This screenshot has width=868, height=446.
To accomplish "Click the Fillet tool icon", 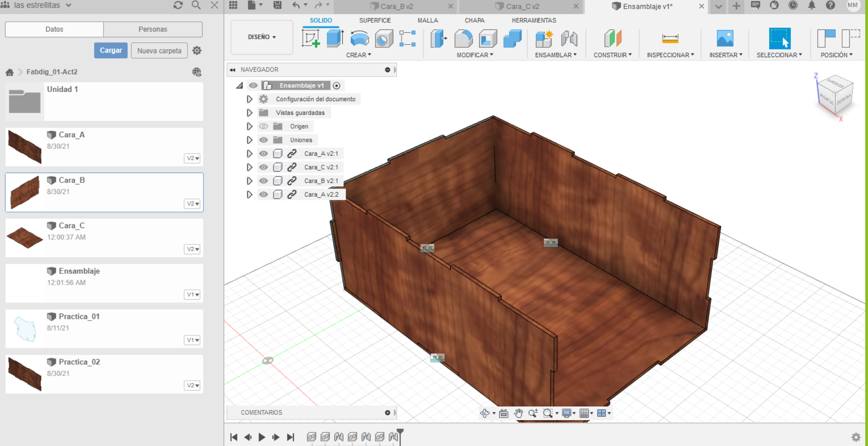I will coord(463,38).
